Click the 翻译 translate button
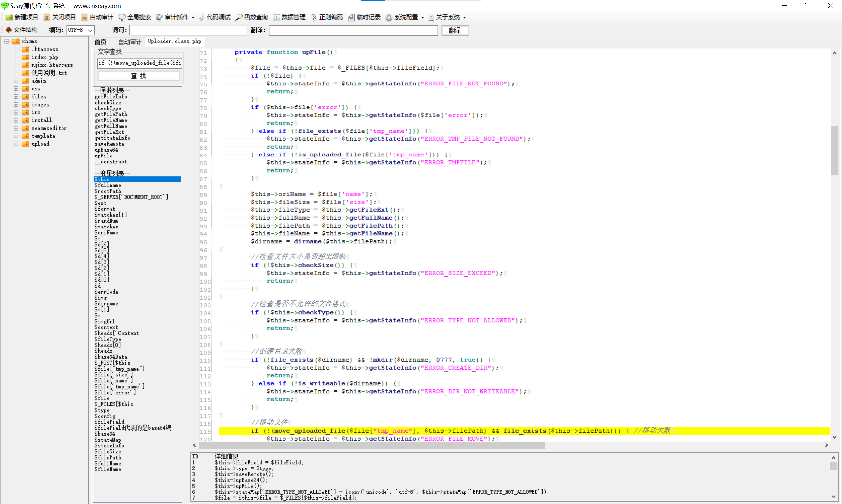This screenshot has height=504, width=842. tap(455, 31)
